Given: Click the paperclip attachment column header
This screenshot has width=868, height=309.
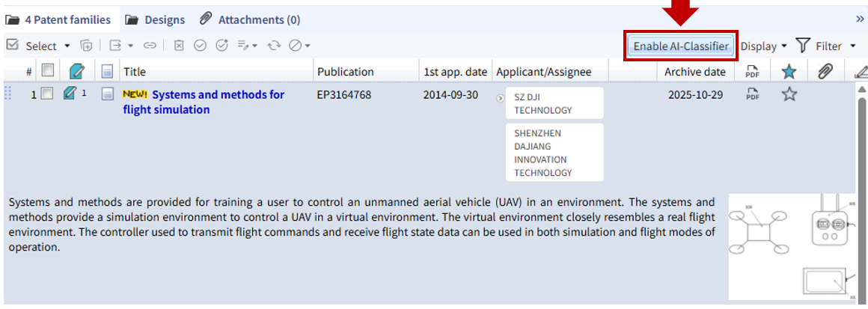Looking at the screenshot, I should [x=825, y=72].
